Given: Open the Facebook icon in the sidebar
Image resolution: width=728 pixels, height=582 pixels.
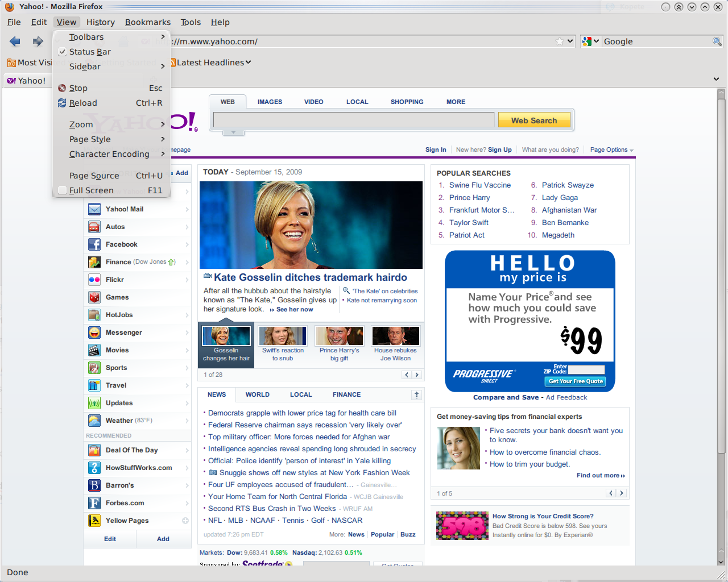Looking at the screenshot, I should click(94, 244).
